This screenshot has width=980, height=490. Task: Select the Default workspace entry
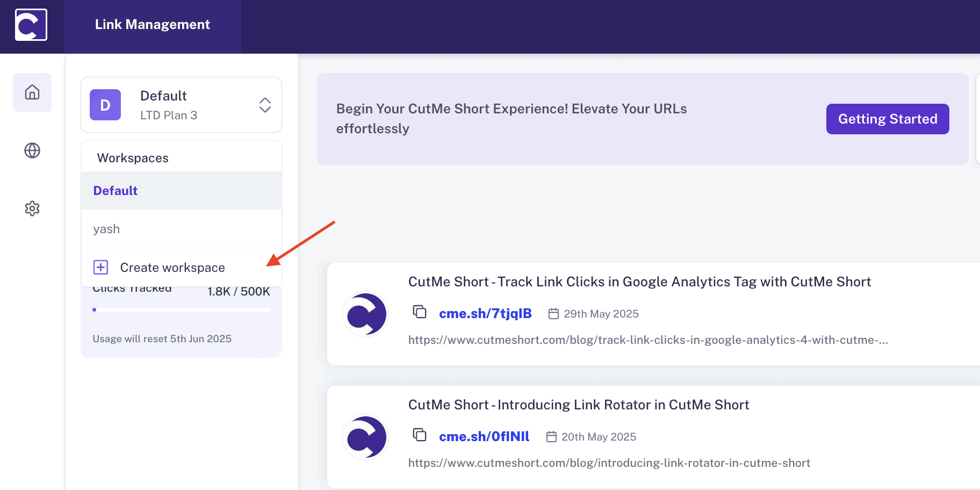click(x=182, y=191)
